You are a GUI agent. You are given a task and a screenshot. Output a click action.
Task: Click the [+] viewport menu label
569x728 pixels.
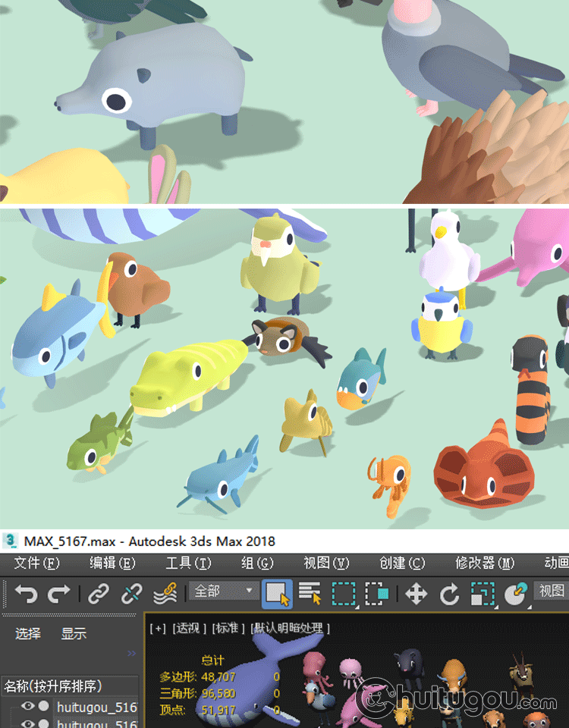click(x=158, y=628)
